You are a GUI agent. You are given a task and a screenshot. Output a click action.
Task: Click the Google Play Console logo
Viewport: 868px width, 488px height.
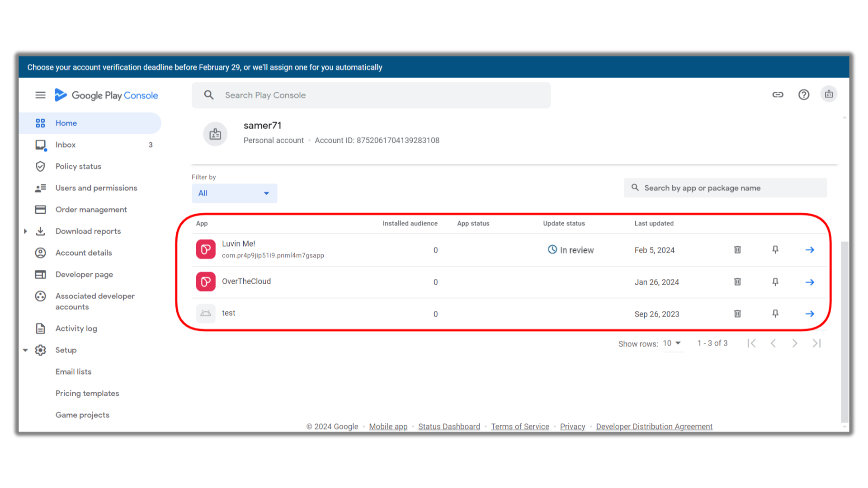point(106,95)
